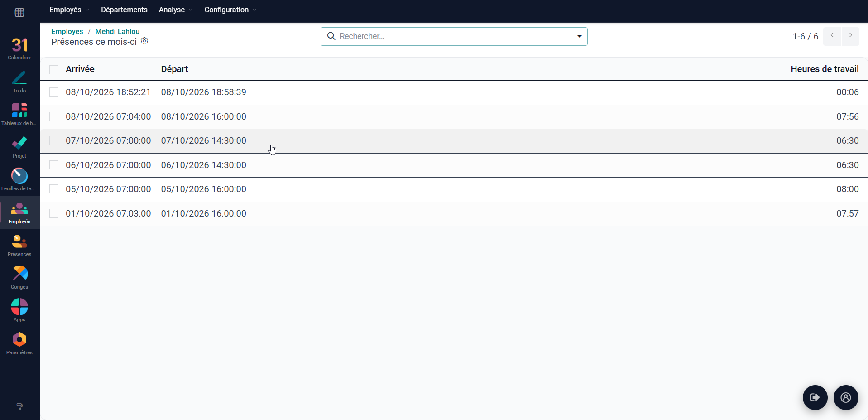Open the Employés top menu dropdown
Screen dimensions: 868x420
[x=69, y=10]
